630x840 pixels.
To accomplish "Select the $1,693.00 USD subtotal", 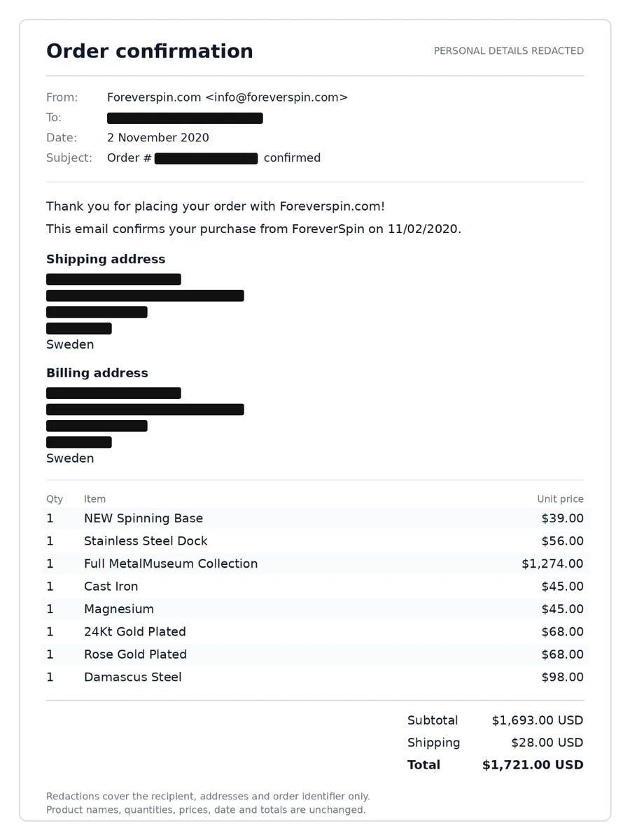I will [x=537, y=720].
